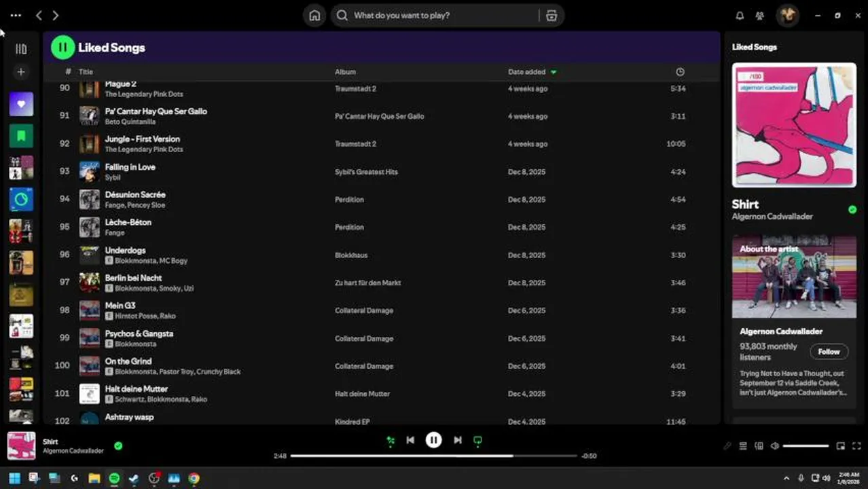
Task: Enter full screen view icon
Action: (857, 446)
